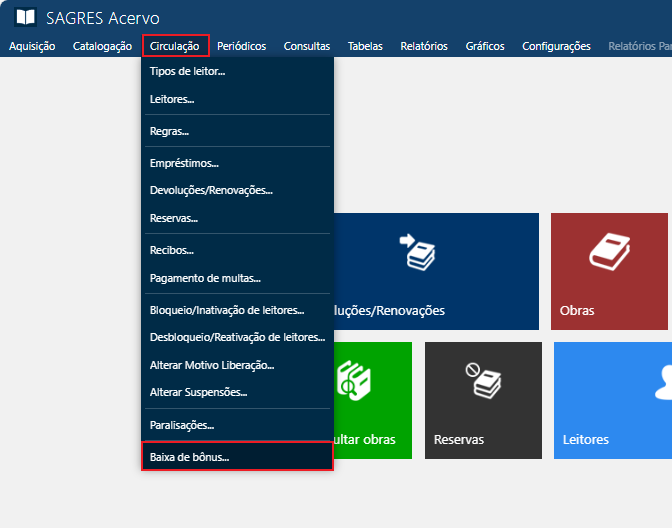Click the Reservas tile icon
The image size is (672, 528).
tap(483, 381)
